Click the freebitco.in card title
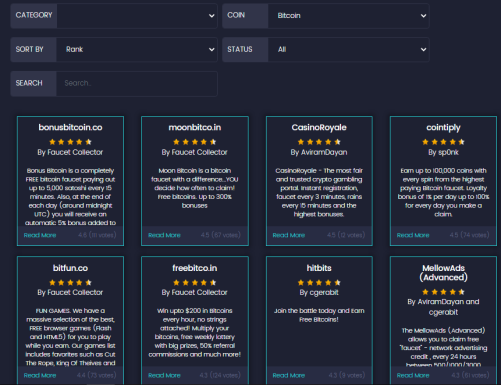The height and width of the screenshot is (385, 501). pyautogui.click(x=195, y=268)
